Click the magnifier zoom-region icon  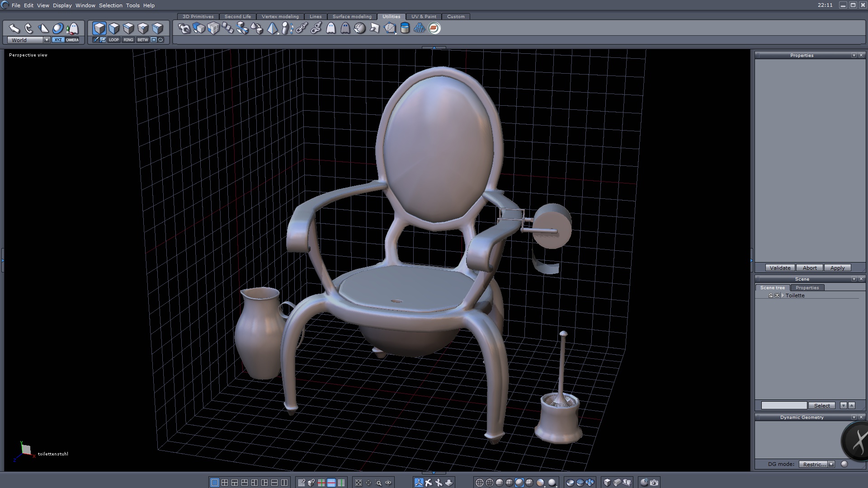tap(378, 483)
